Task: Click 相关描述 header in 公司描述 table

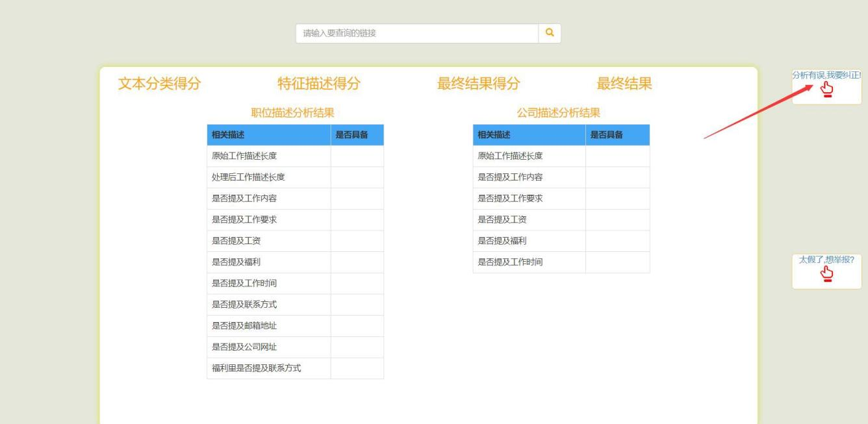Action: click(x=530, y=135)
